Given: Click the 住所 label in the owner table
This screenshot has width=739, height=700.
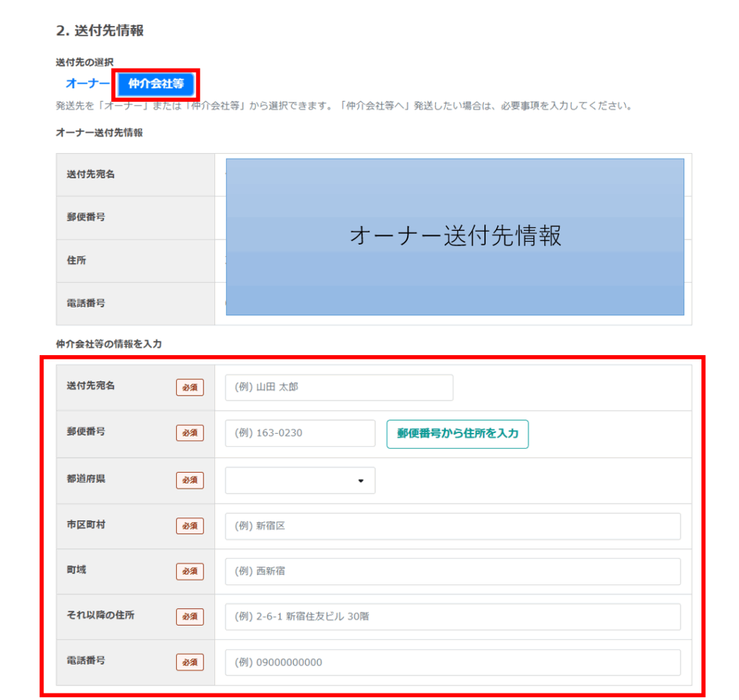Looking at the screenshot, I should (x=76, y=261).
